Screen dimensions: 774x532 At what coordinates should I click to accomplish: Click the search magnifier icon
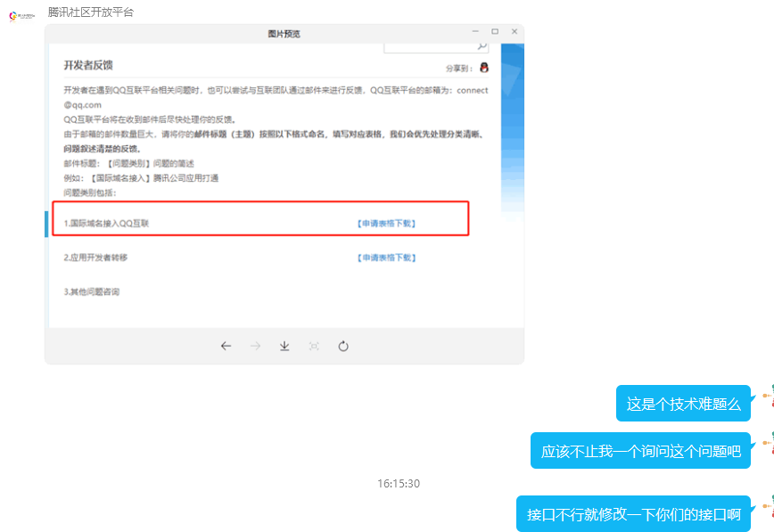482,46
